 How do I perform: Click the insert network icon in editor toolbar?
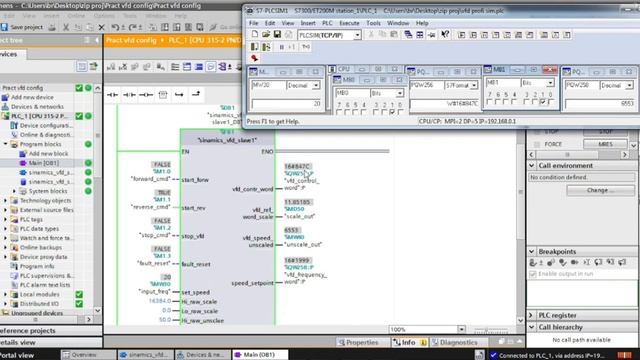click(x=111, y=67)
